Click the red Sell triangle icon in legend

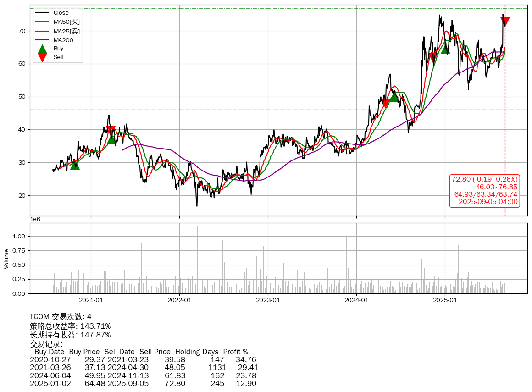pyautogui.click(x=42, y=57)
